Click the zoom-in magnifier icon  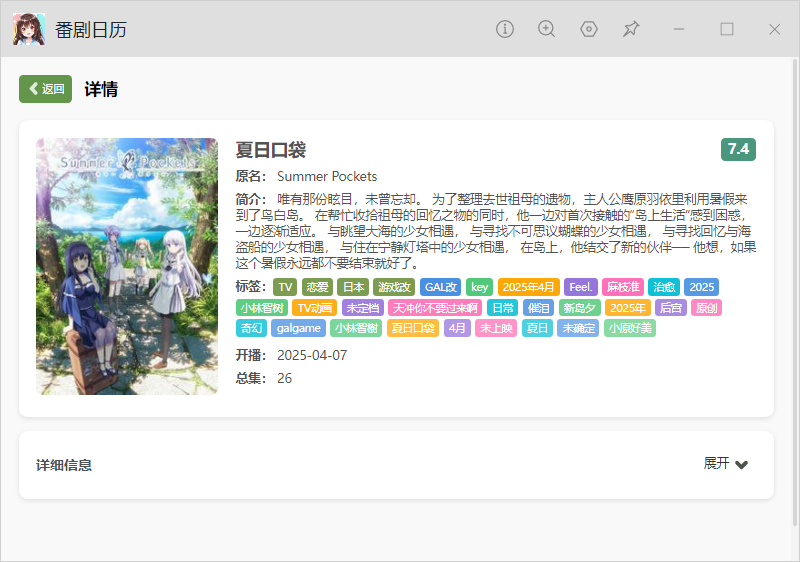(x=546, y=29)
